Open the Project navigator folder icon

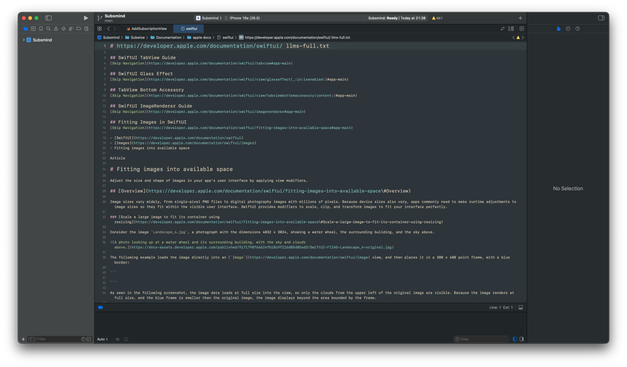(26, 29)
